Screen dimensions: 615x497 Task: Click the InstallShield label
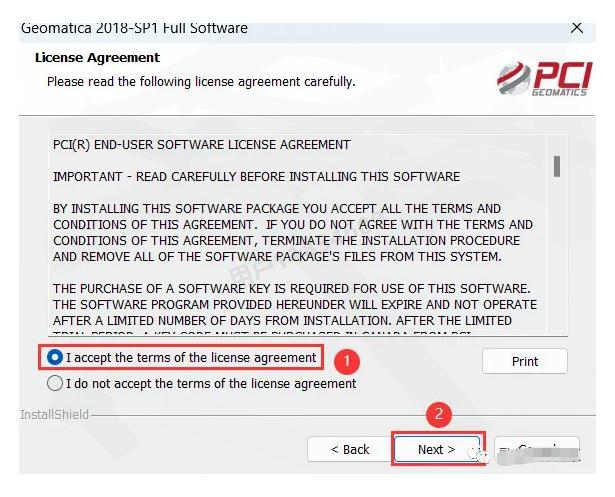click(55, 415)
